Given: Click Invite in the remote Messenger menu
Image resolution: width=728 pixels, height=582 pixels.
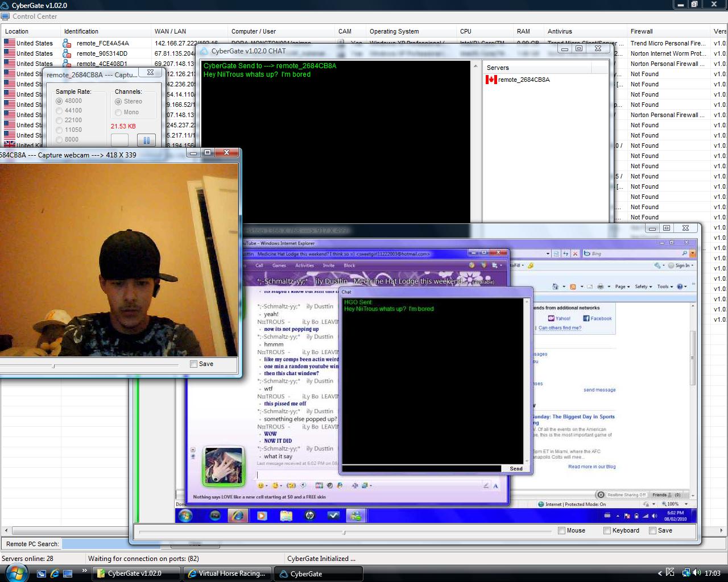Looking at the screenshot, I should click(x=329, y=265).
